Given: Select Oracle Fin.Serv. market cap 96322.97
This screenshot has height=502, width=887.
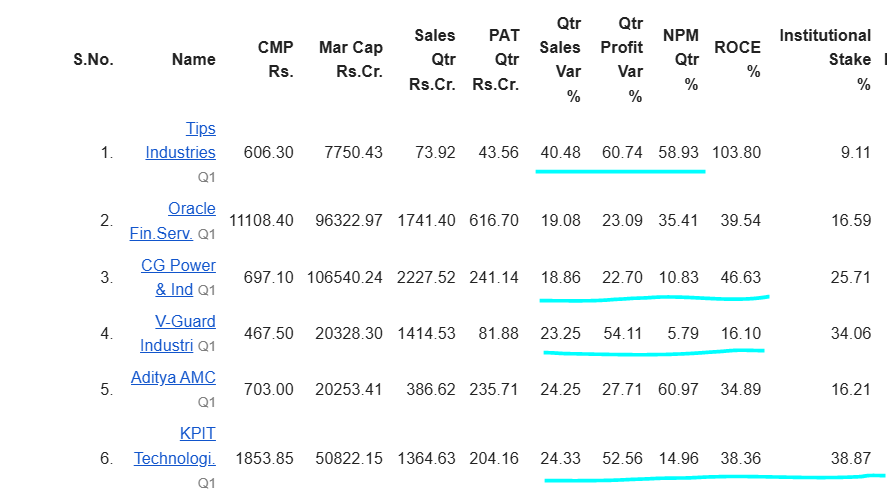Looking at the screenshot, I should pos(348,221).
